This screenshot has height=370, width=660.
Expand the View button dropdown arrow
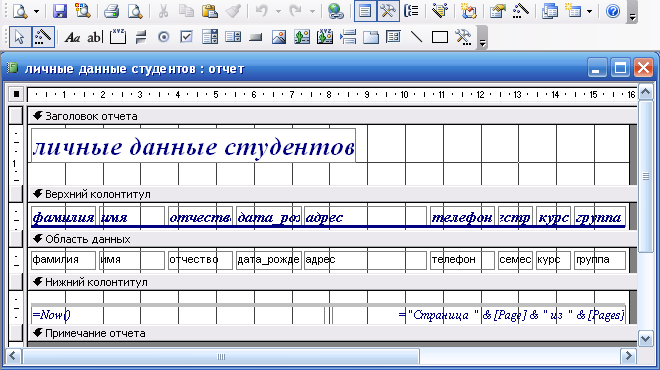[x=36, y=11]
